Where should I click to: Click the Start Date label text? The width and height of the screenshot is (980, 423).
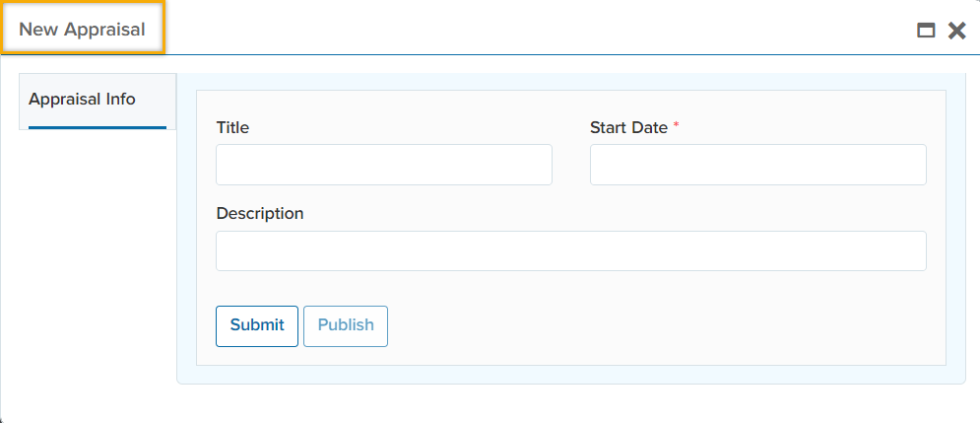coord(628,127)
